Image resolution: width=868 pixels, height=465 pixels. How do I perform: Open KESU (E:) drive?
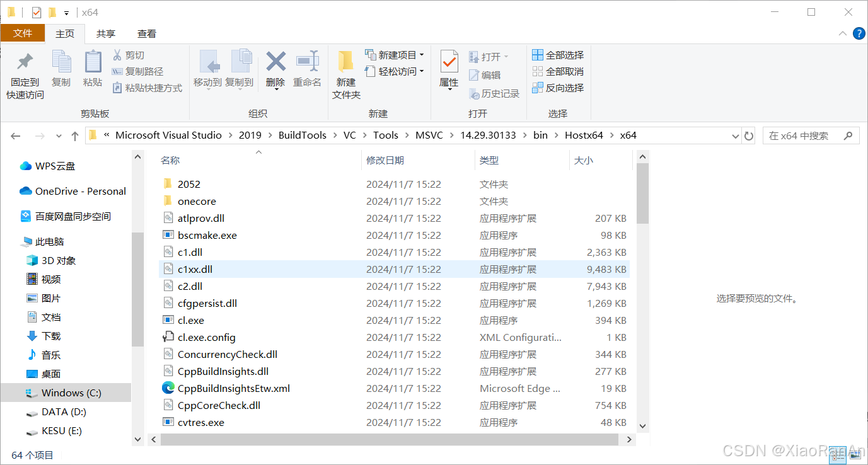[x=54, y=430]
